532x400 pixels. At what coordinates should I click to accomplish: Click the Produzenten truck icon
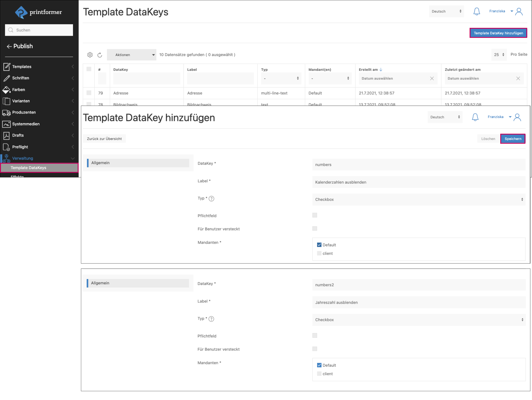tap(6, 113)
